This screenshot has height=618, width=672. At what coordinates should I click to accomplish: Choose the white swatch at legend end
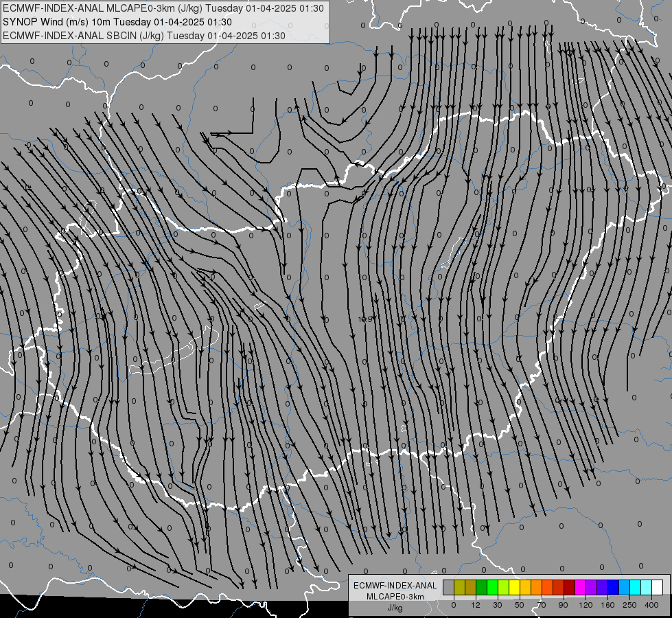pyautogui.click(x=658, y=587)
